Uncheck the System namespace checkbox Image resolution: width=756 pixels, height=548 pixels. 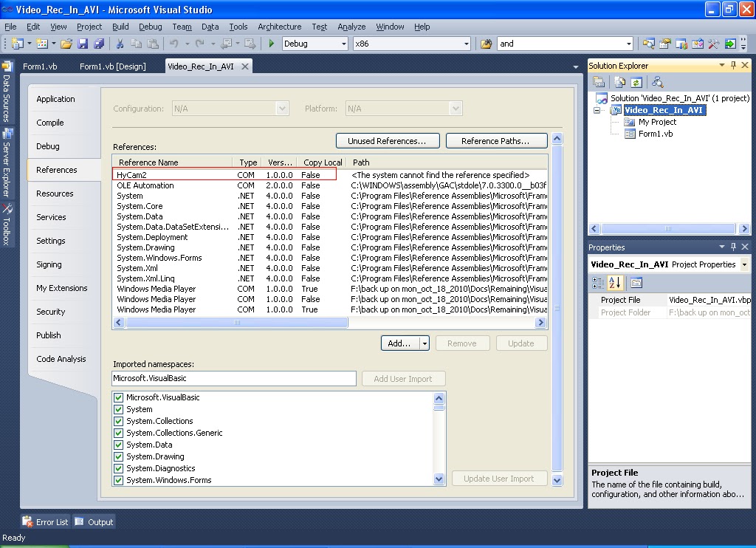coord(118,410)
